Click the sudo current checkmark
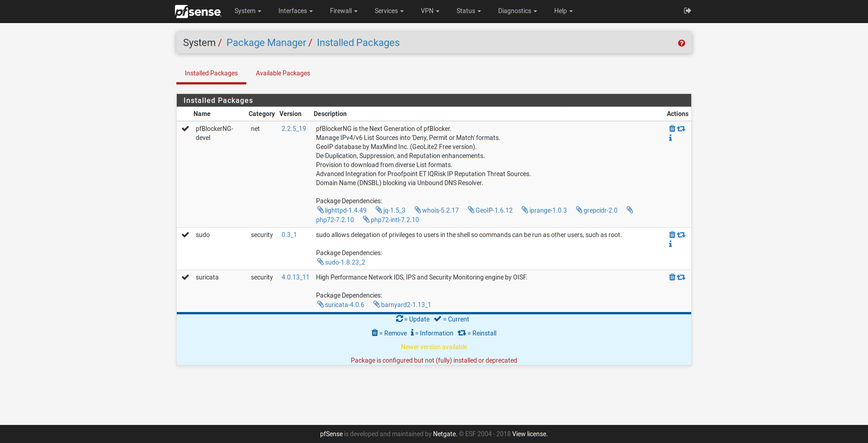The width and height of the screenshot is (868, 443). [185, 235]
